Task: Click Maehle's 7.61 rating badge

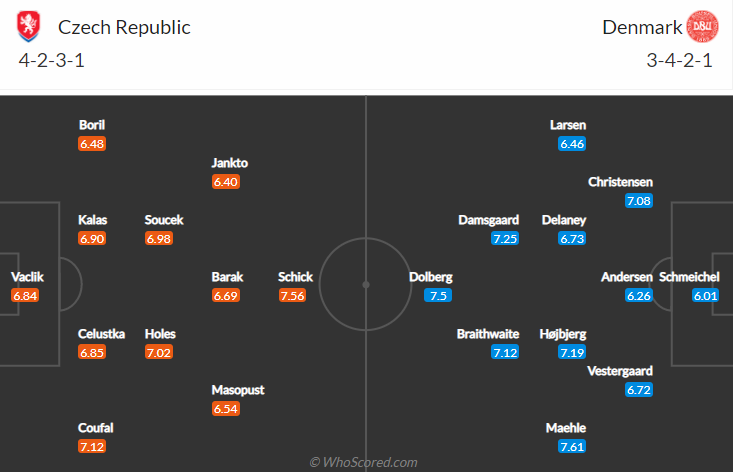Action: [x=573, y=446]
